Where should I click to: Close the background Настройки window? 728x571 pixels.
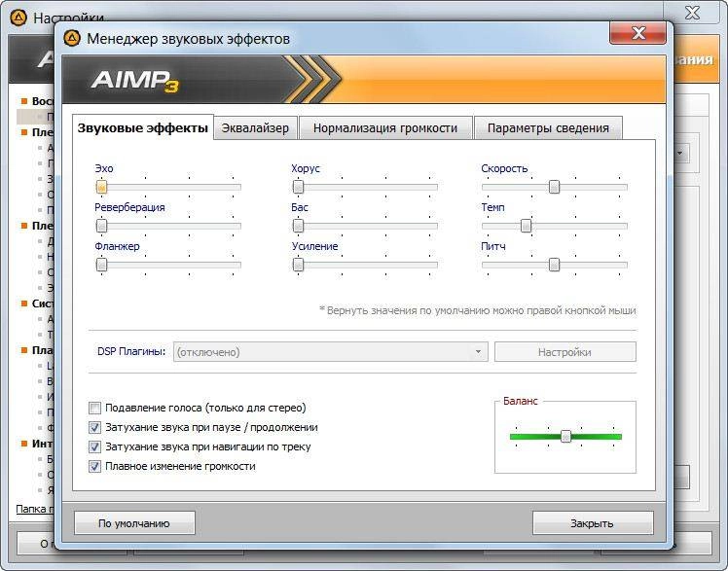(x=692, y=12)
